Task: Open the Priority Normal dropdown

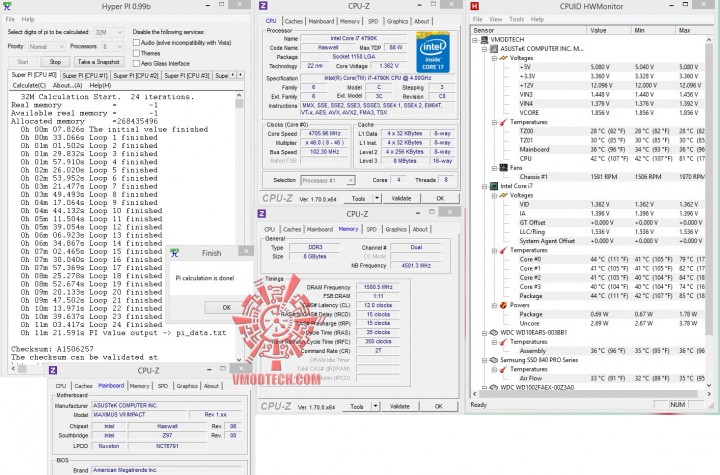Action: (46, 46)
